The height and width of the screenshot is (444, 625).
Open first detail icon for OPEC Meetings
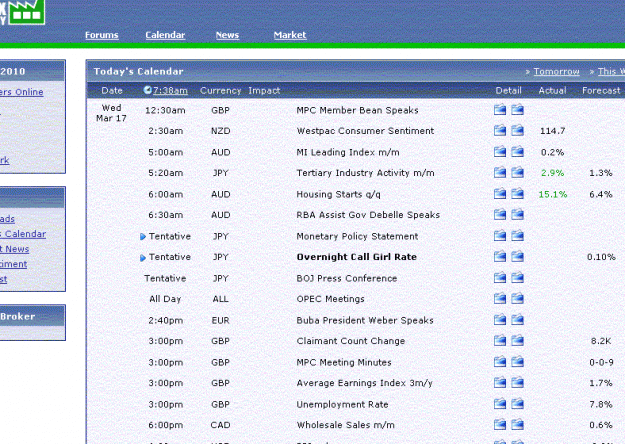click(x=500, y=298)
